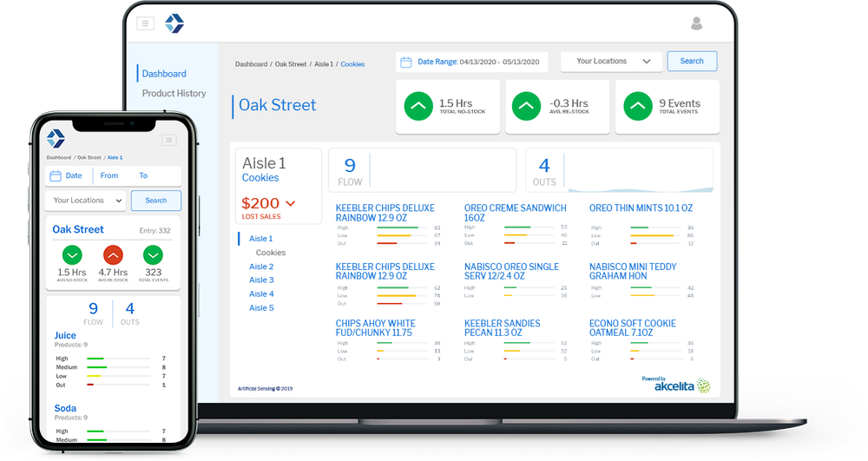
Task: Click the laptop Search button
Action: tap(692, 61)
